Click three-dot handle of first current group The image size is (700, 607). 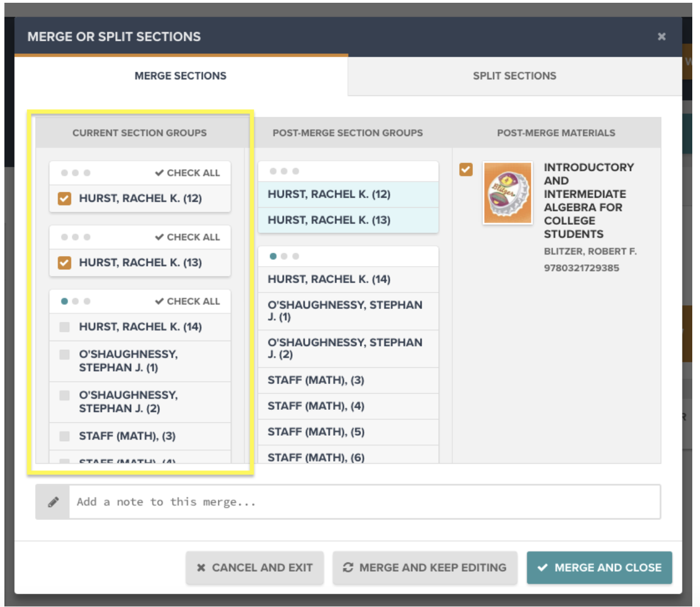click(x=76, y=173)
